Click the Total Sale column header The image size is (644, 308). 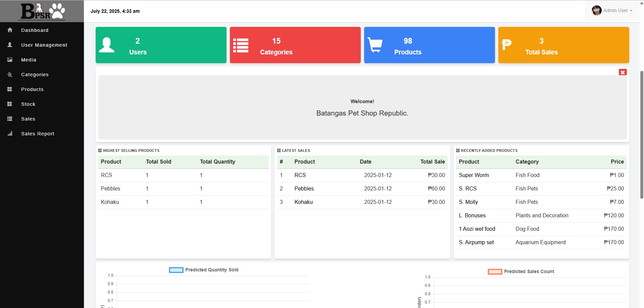433,162
